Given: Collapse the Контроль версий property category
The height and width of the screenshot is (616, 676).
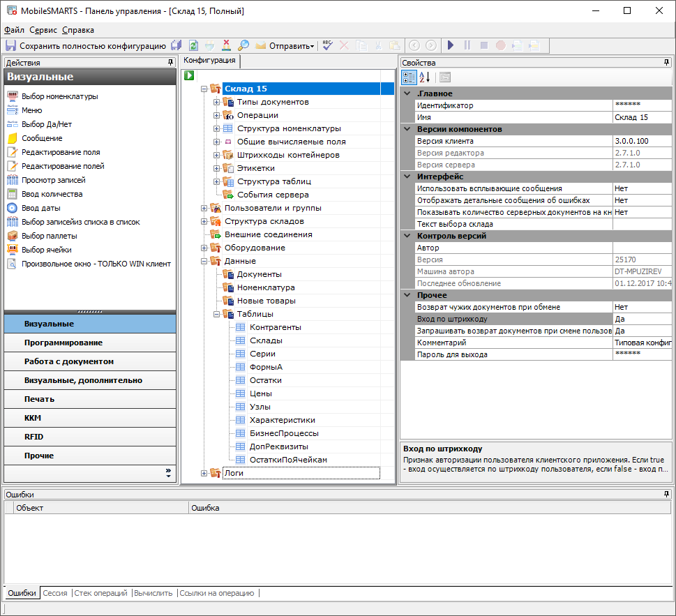Looking at the screenshot, I should 407,236.
